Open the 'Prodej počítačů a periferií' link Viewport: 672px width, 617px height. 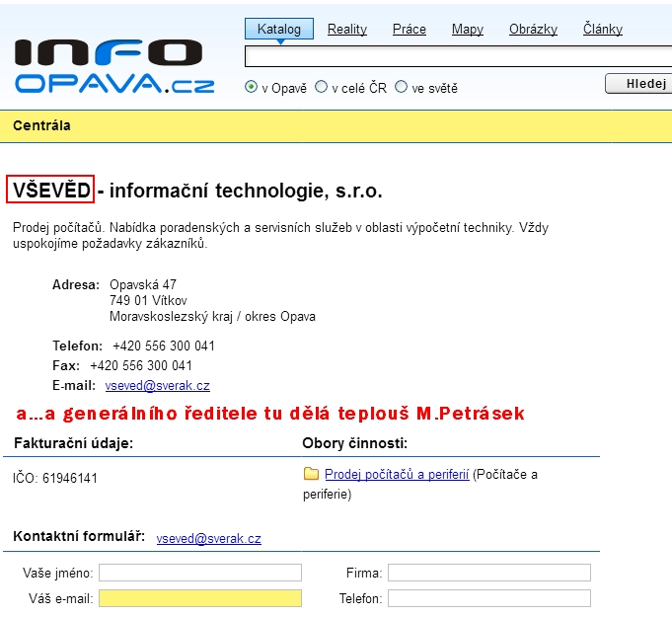(x=397, y=474)
